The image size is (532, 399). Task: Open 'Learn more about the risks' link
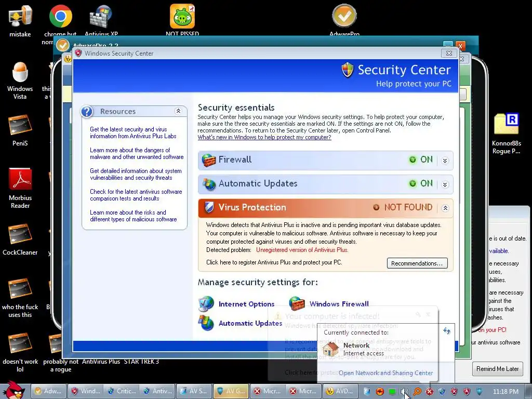point(134,216)
